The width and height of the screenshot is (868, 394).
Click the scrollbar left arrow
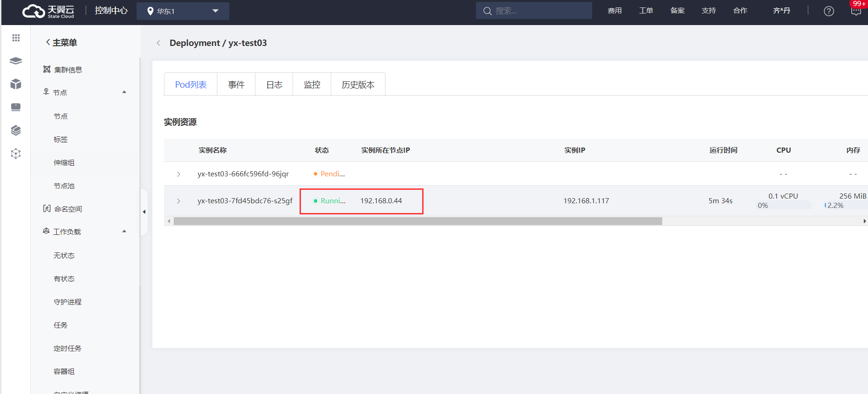tap(169, 221)
